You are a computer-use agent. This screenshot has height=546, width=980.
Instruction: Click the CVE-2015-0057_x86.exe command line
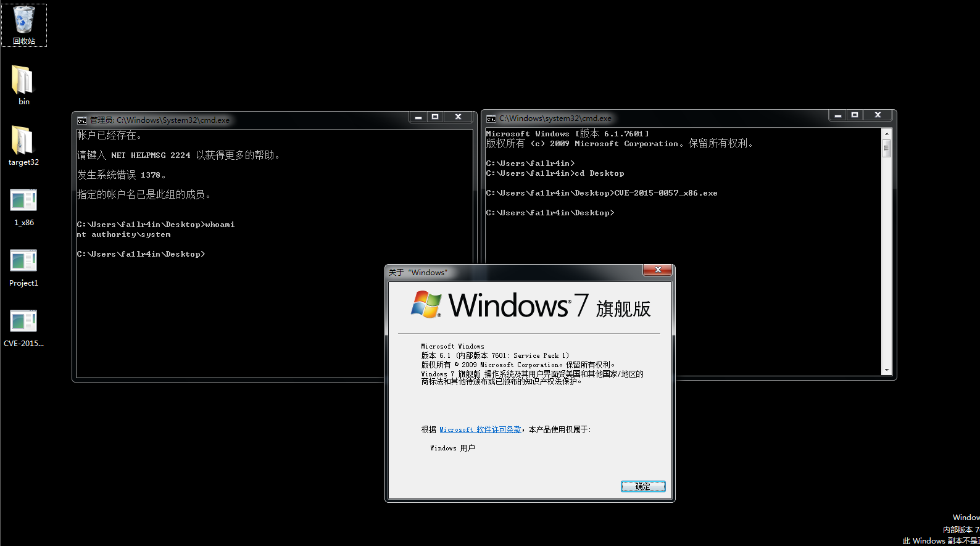[x=602, y=193]
